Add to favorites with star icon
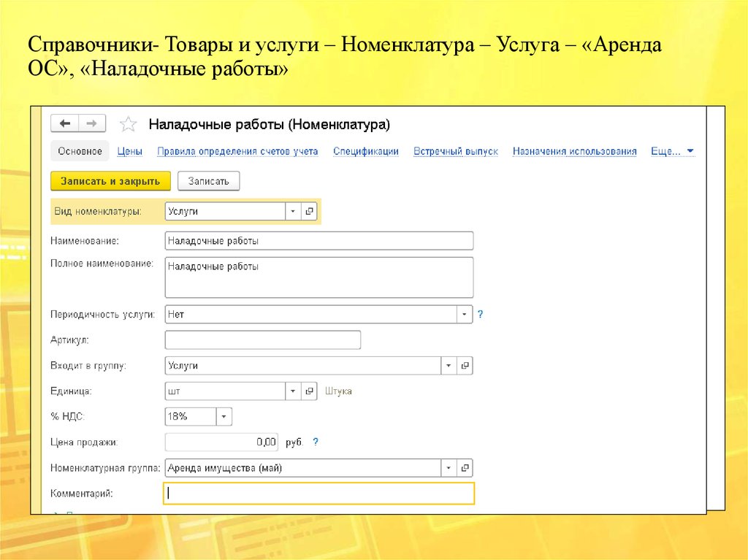This screenshot has width=748, height=560. [x=128, y=124]
